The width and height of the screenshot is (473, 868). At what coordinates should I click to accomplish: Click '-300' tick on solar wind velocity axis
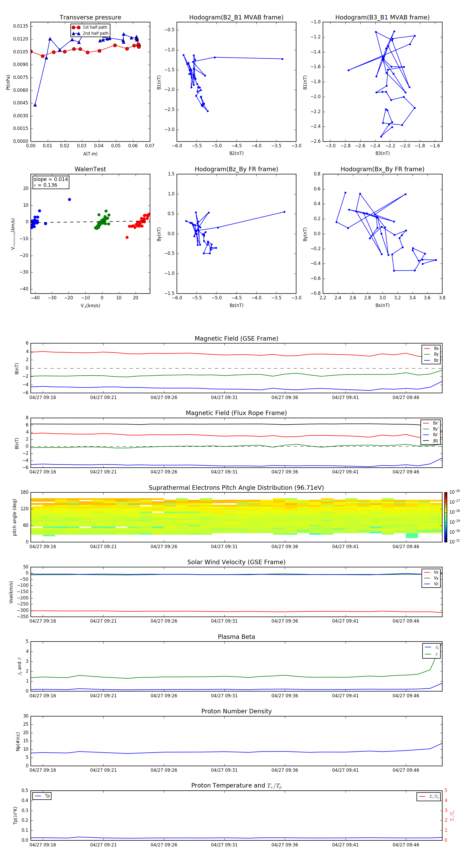[x=23, y=610]
